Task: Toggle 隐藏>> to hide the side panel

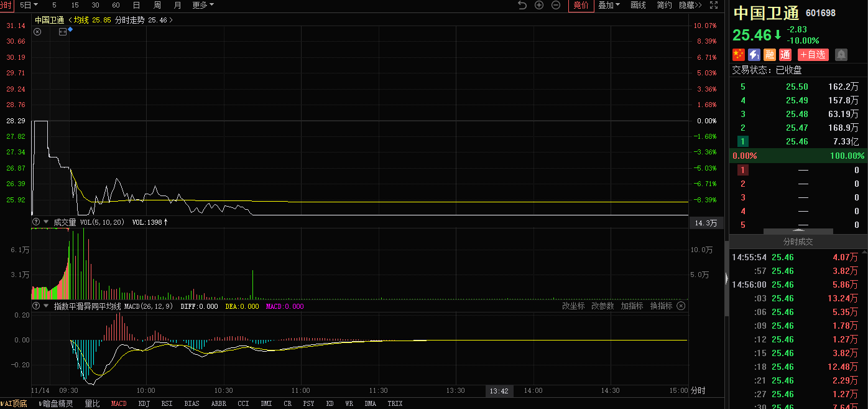Action: coord(690,5)
